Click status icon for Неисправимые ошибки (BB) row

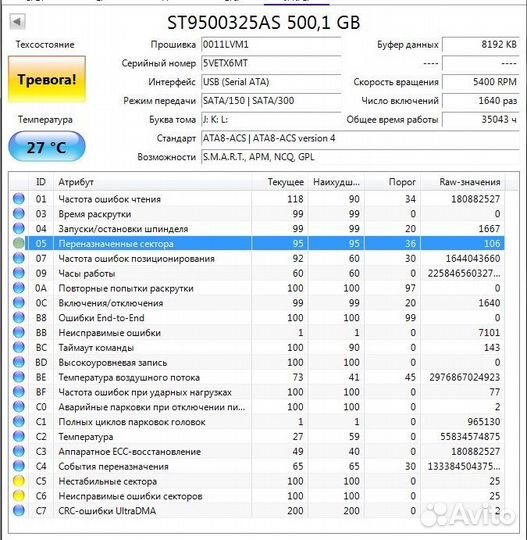tap(19, 332)
